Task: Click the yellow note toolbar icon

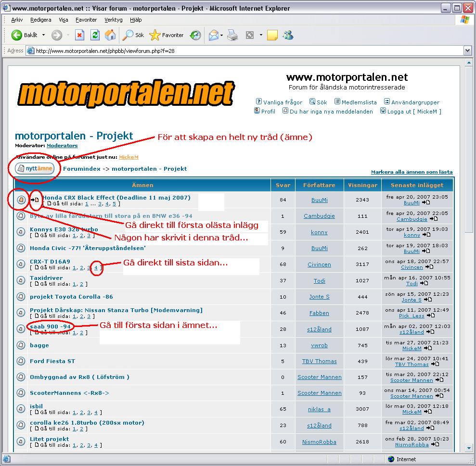Action: tap(272, 35)
